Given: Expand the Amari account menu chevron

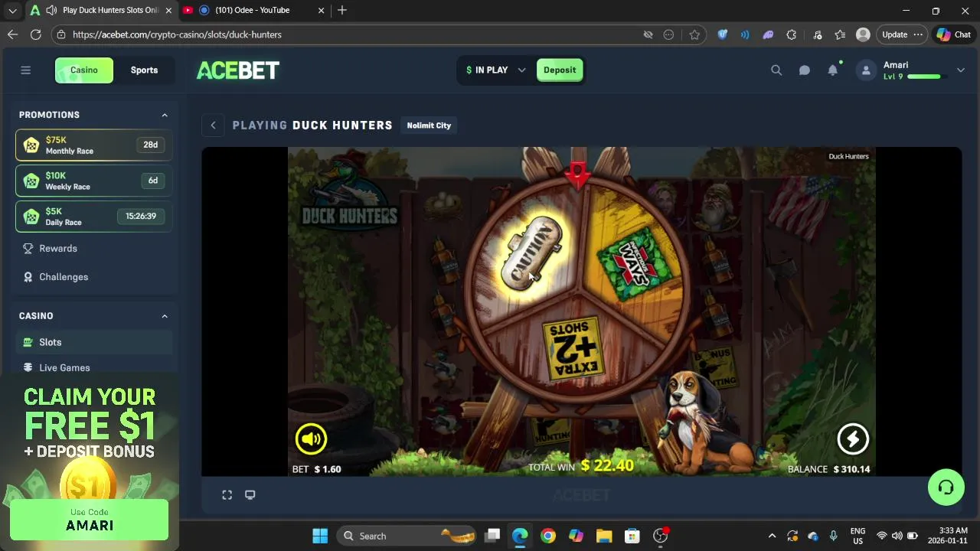Looking at the screenshot, I should 960,70.
